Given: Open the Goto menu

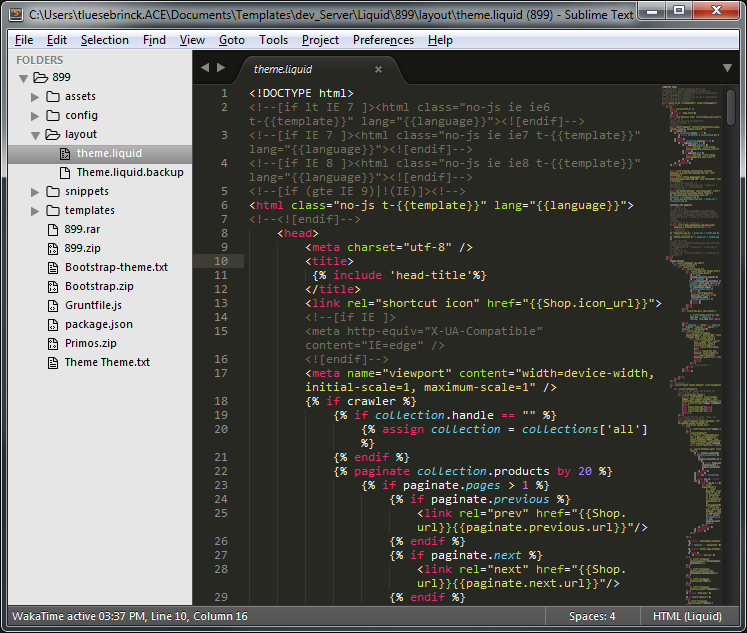Looking at the screenshot, I should point(231,40).
